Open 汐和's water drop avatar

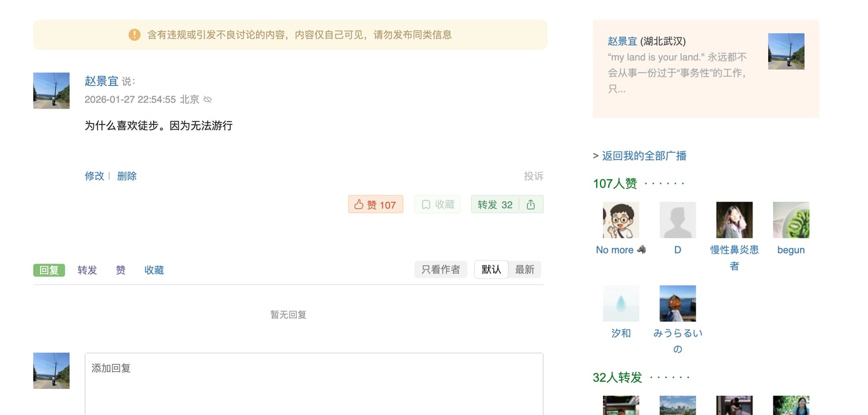click(x=621, y=303)
